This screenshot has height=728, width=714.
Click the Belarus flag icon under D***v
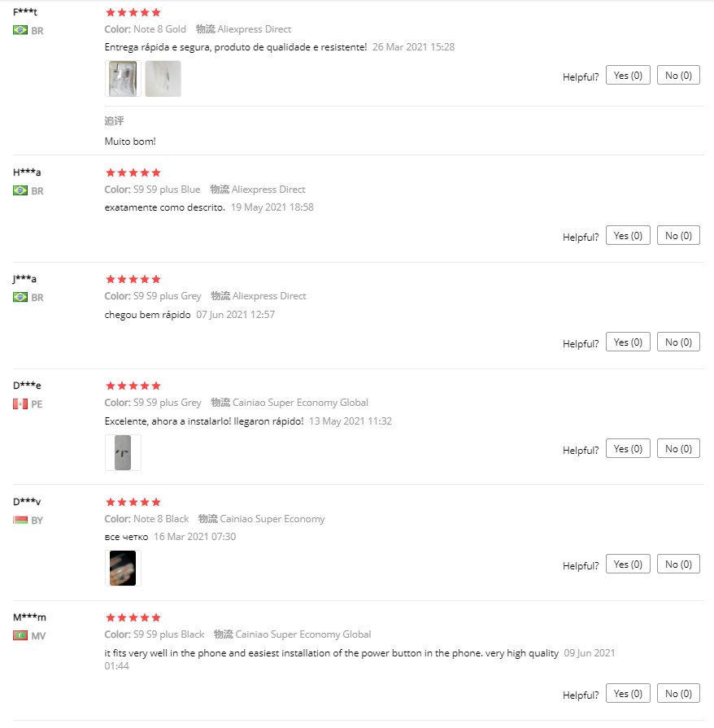click(x=20, y=520)
